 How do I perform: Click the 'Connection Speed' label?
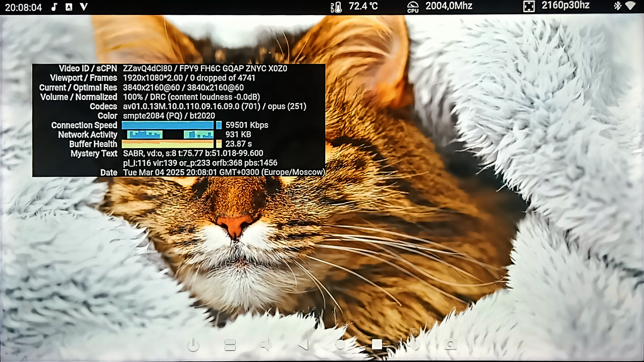pos(84,125)
